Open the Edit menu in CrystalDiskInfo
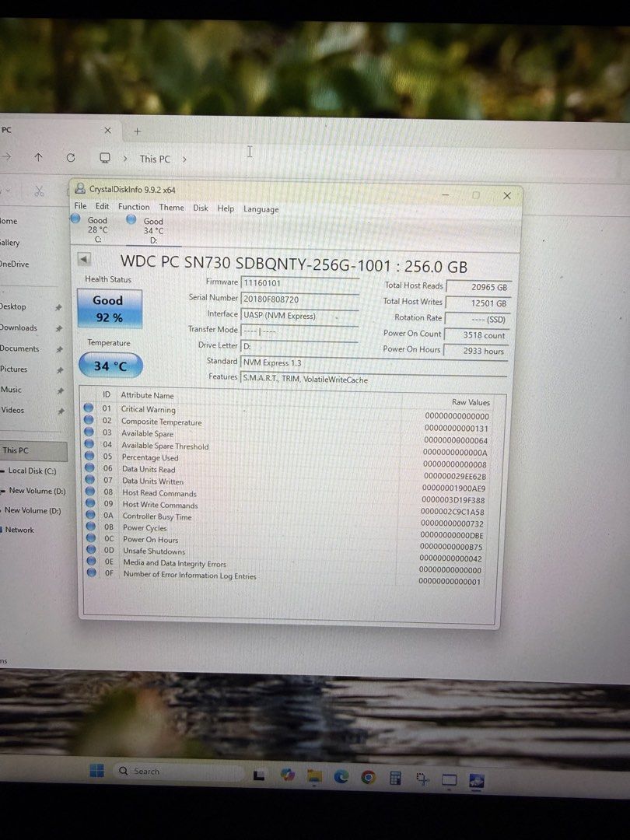This screenshot has width=630, height=840. click(103, 206)
